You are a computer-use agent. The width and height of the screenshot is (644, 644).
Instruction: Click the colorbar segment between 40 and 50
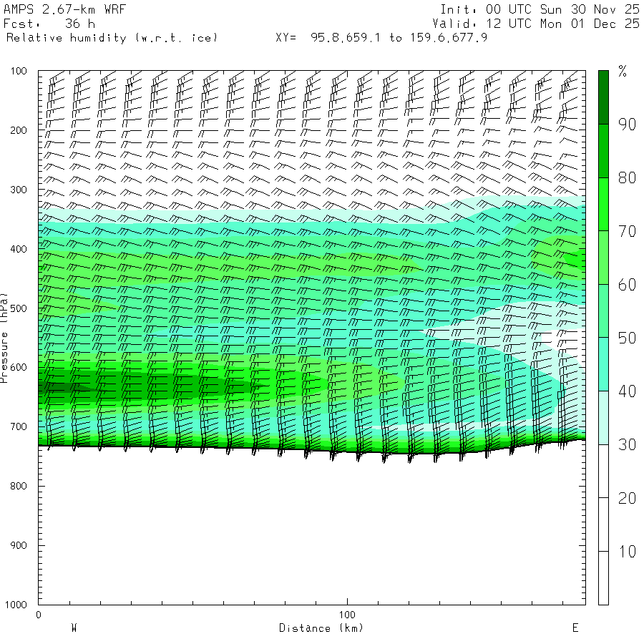603,364
